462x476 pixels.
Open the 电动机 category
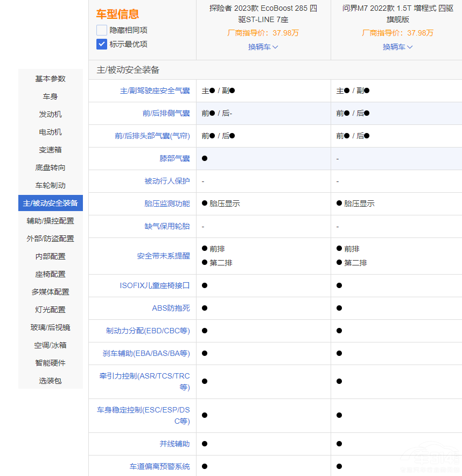50,132
